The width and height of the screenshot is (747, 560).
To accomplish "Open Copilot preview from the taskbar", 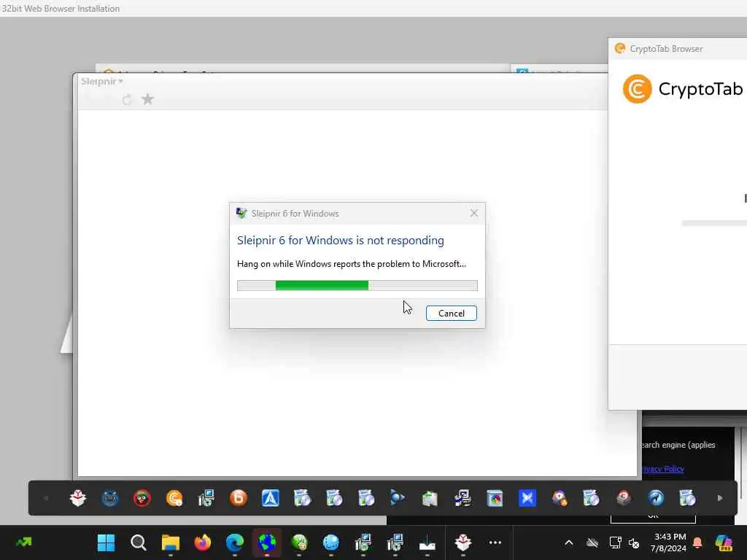I will pos(724,542).
